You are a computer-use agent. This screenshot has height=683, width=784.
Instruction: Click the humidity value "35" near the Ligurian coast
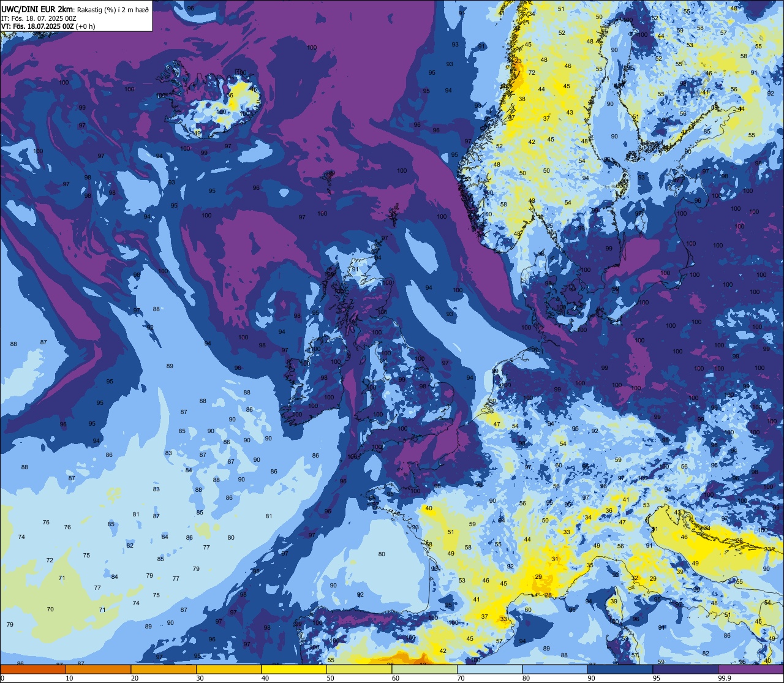click(x=590, y=565)
